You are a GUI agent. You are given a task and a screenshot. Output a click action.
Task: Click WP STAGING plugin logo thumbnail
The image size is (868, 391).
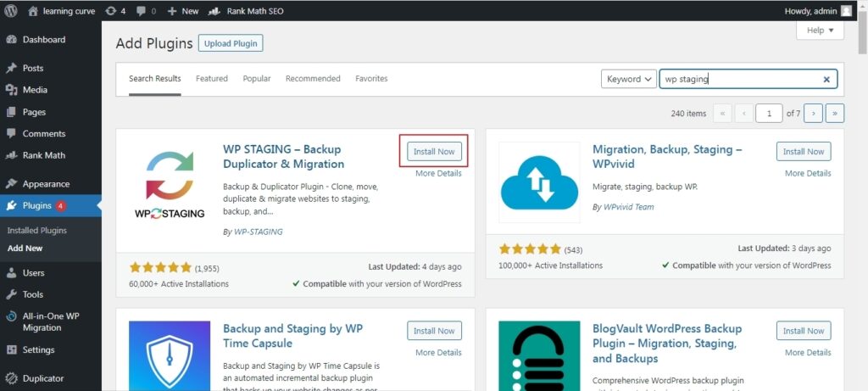tap(170, 182)
